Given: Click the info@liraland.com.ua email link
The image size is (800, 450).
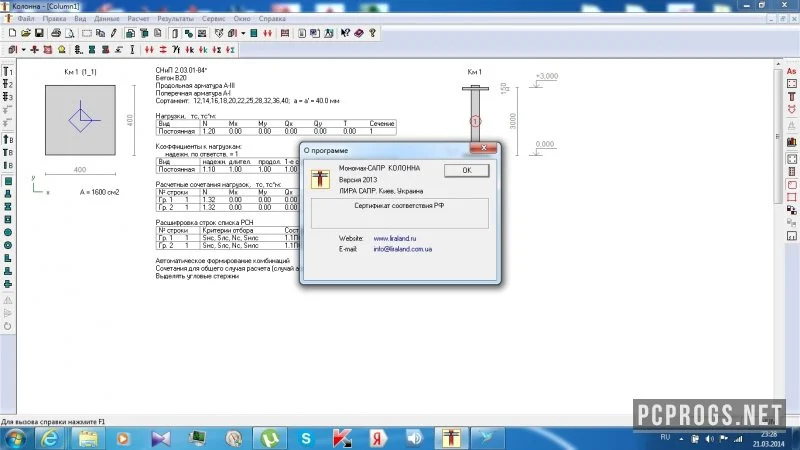Looking at the screenshot, I should (x=403, y=249).
